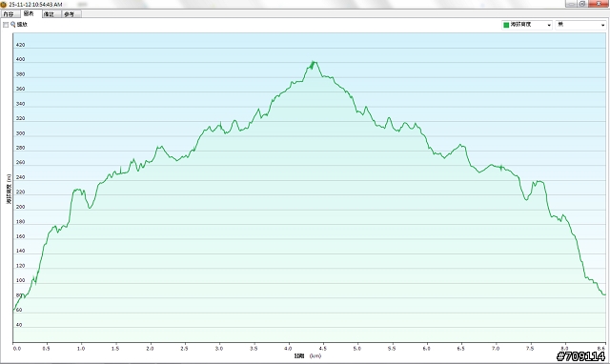Enable the 縮放 zoom checkbox
The height and width of the screenshot is (364, 610).
coord(6,25)
